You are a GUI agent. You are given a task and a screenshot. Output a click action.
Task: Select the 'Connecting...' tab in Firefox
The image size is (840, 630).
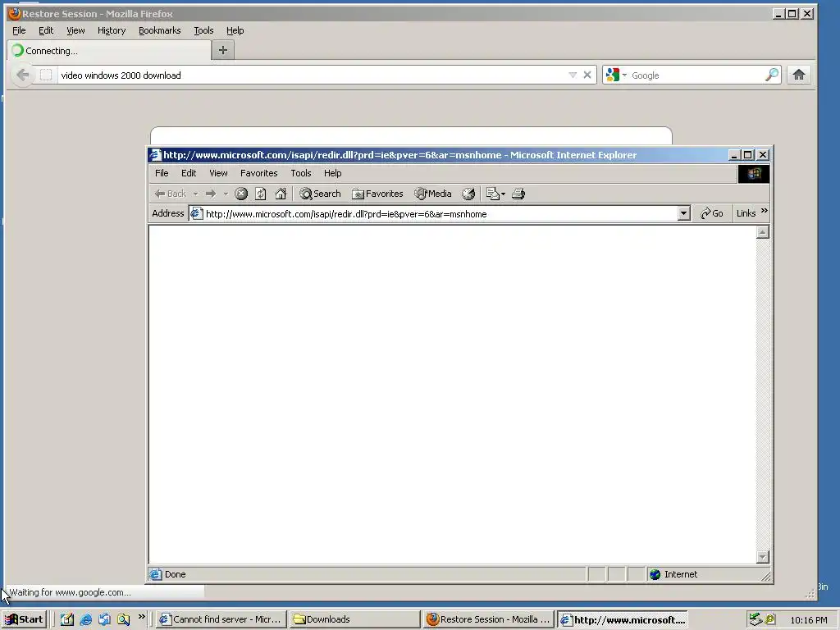109,50
